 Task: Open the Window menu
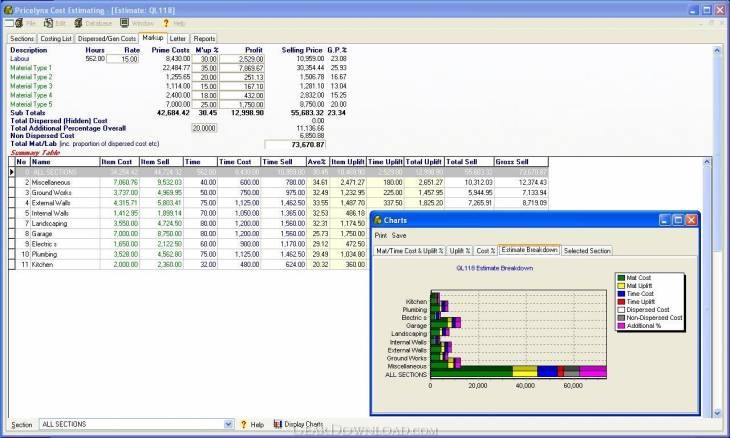coord(137,23)
